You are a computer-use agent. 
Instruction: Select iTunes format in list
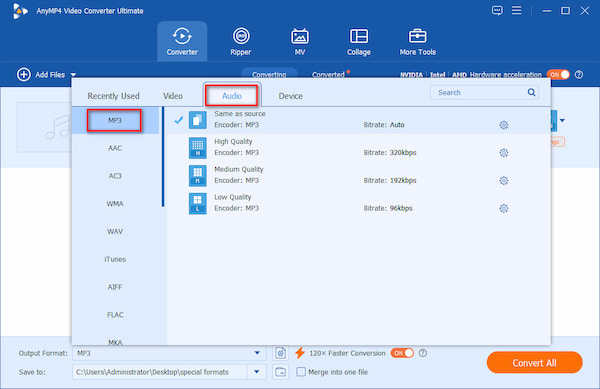pyautogui.click(x=115, y=259)
